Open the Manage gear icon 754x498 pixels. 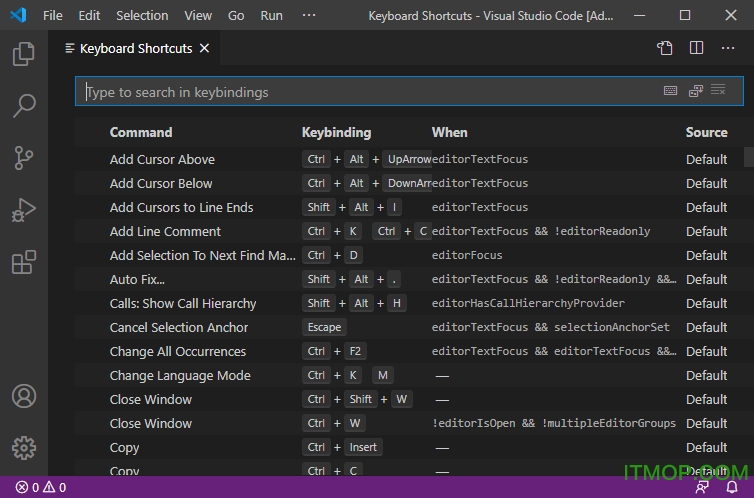(x=24, y=448)
